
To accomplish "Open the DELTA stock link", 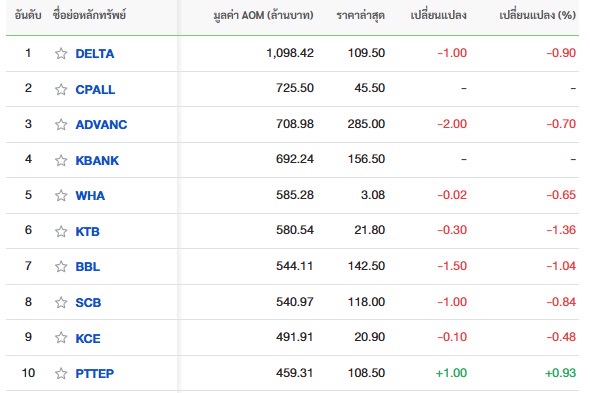I will pyautogui.click(x=95, y=54).
